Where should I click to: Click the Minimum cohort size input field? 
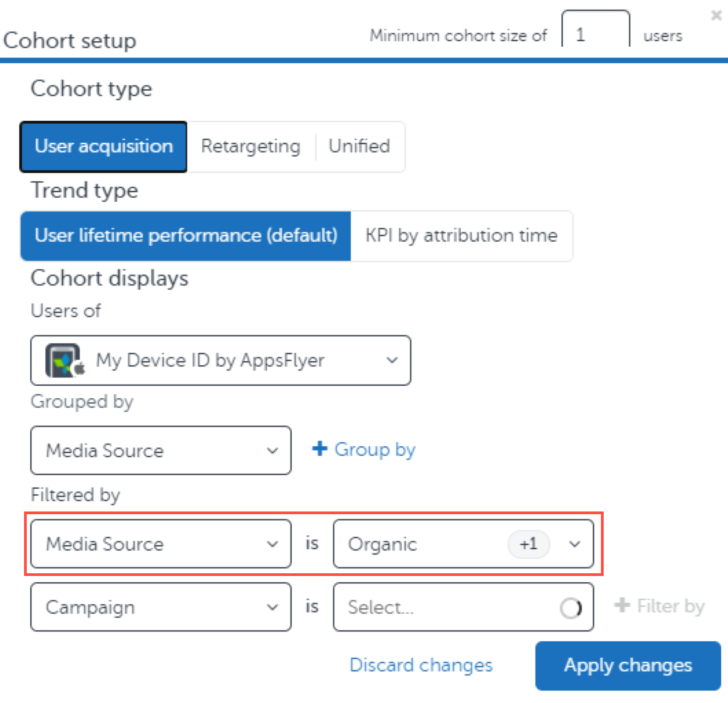pos(595,34)
